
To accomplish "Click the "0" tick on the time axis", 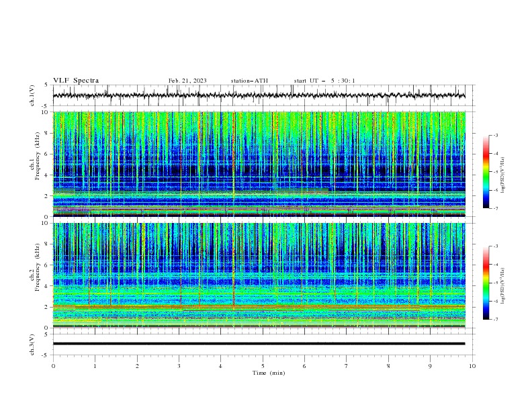I will [53, 366].
